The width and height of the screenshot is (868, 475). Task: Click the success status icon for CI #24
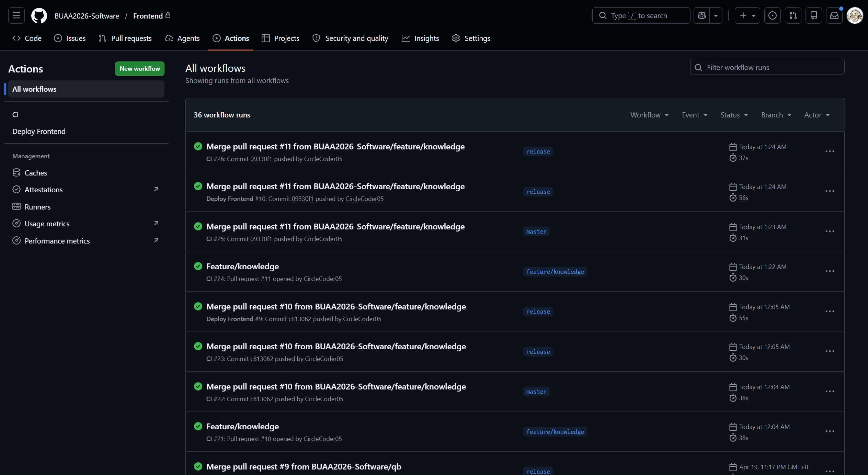(x=198, y=266)
